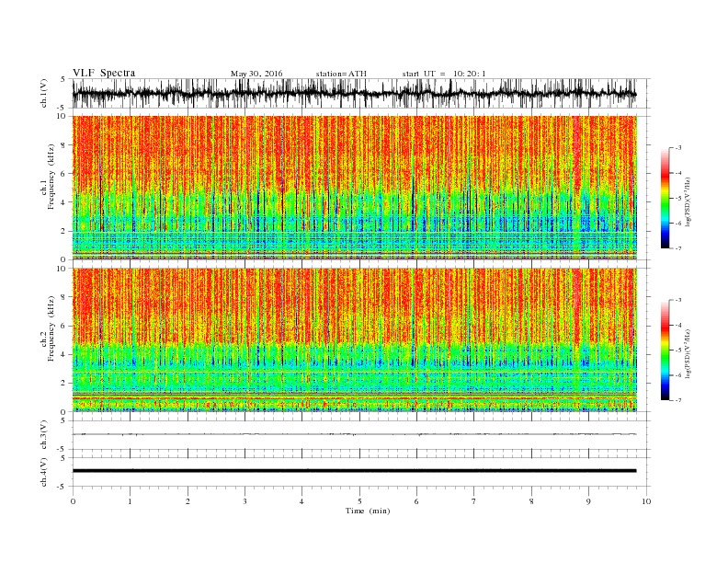Image resolution: width=728 pixels, height=563 pixels.
Task: Select the "start UT = 10:20:1" text
Action: point(443,74)
